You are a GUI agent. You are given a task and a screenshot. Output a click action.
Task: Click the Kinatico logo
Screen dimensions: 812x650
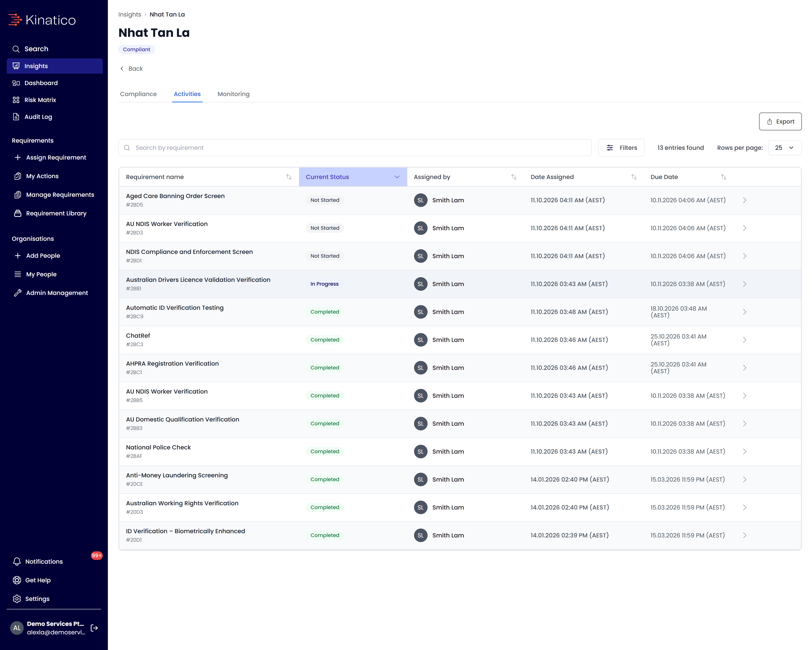[42, 20]
